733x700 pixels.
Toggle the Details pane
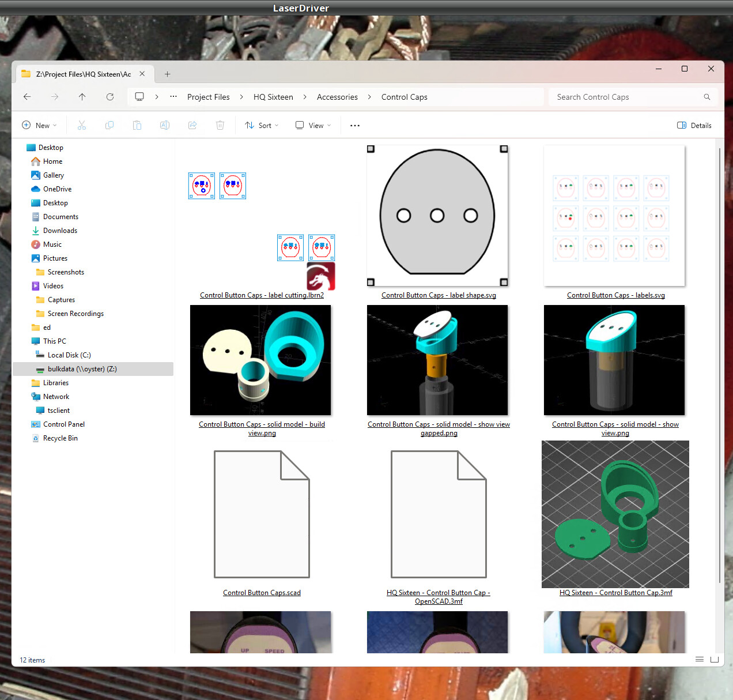pos(694,125)
